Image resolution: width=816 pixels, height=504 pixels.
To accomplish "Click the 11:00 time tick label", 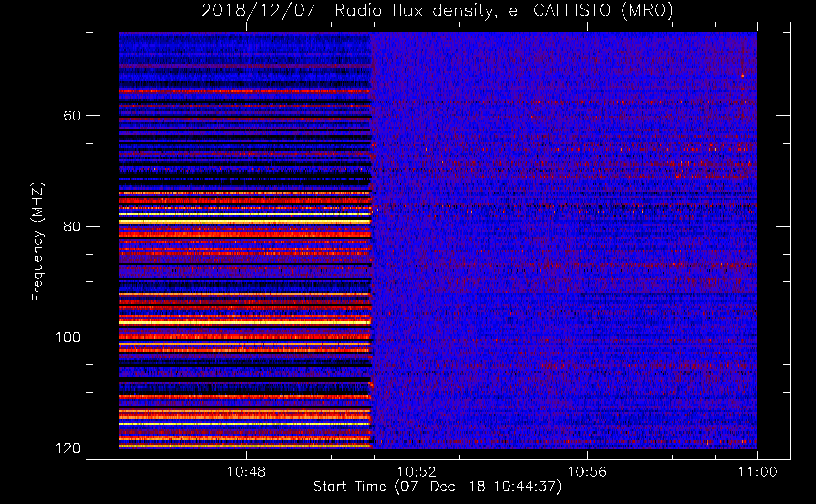I will tap(757, 472).
